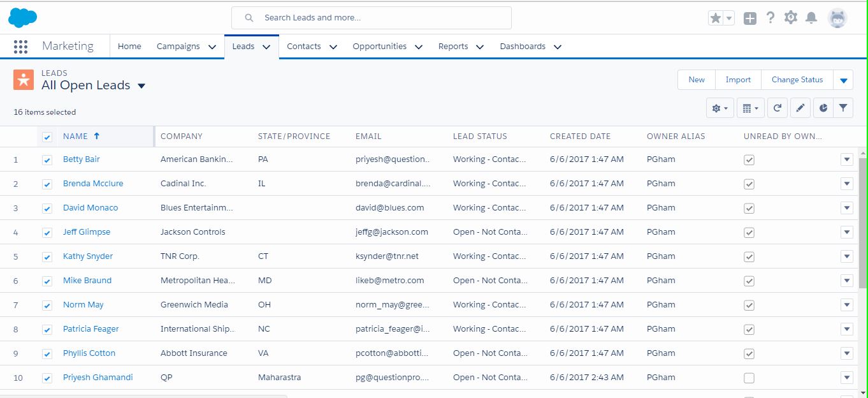Open the user profile avatar

point(837,18)
